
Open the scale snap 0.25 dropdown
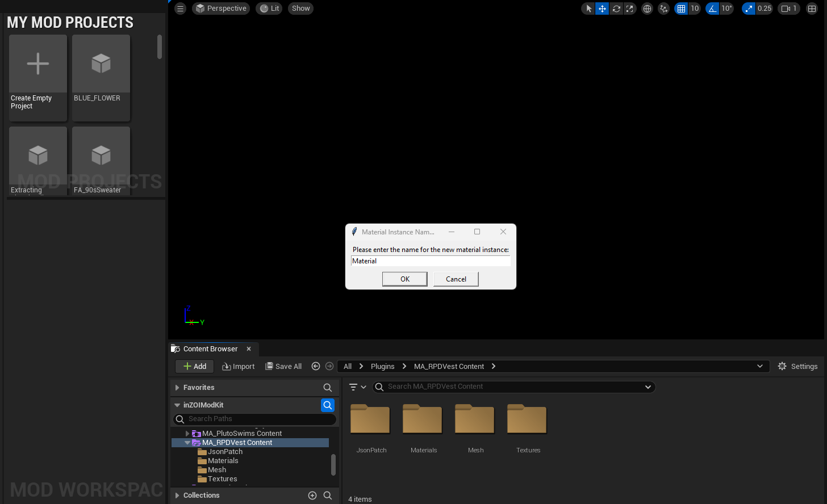tap(765, 9)
